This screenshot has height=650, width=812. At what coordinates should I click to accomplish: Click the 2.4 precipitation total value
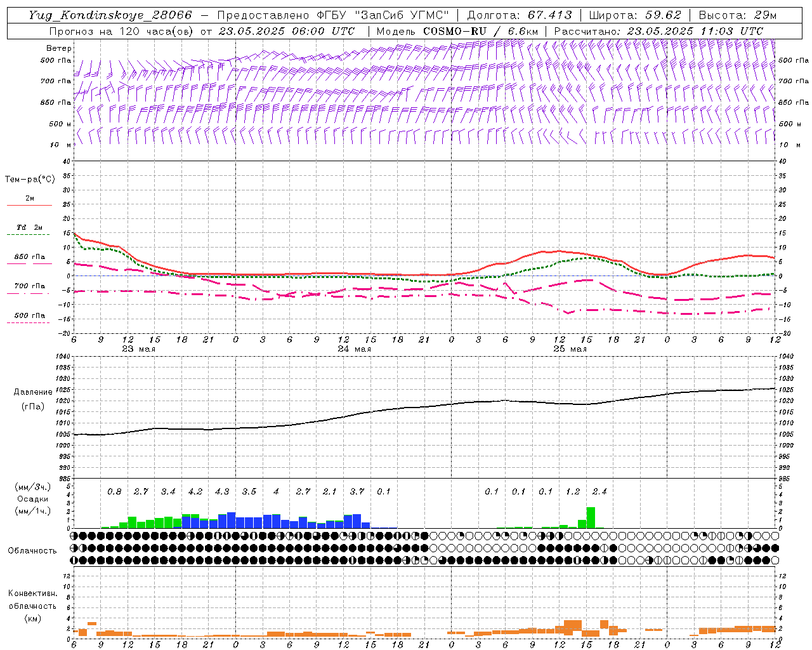[x=599, y=491]
